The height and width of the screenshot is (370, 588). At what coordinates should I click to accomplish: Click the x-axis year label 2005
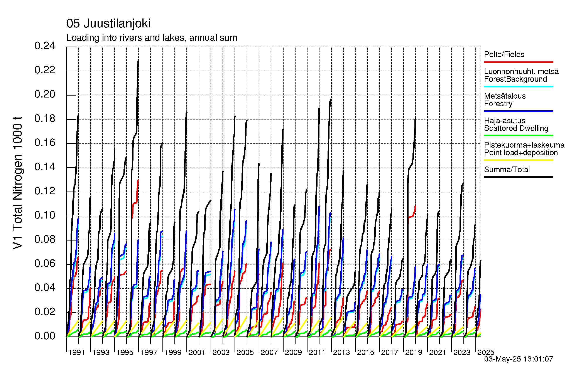tap(245, 353)
